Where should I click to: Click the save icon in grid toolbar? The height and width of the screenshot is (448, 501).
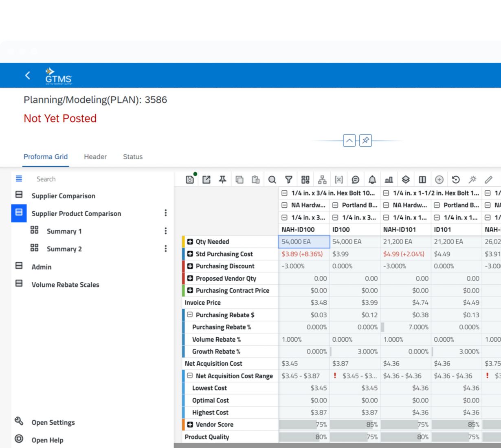190,180
